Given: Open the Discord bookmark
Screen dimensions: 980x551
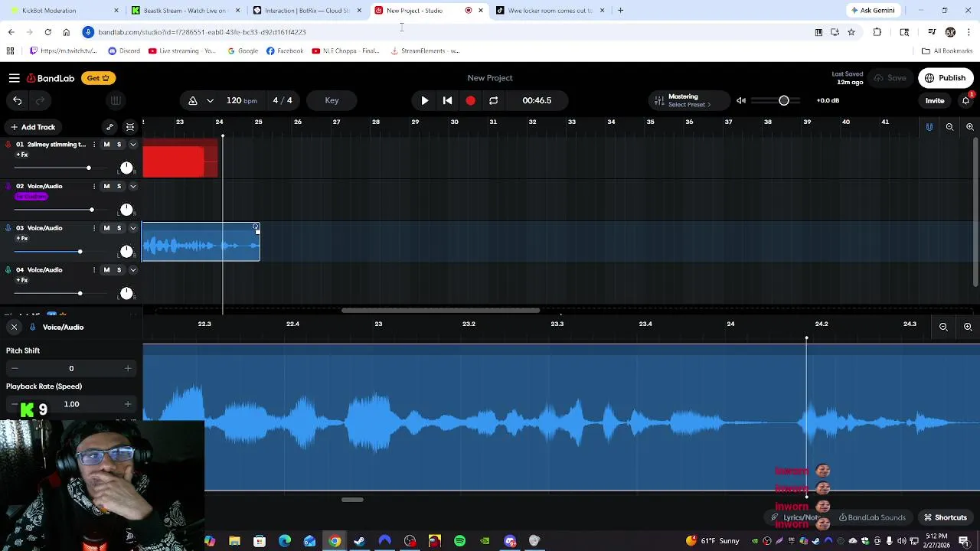Looking at the screenshot, I should pos(124,51).
